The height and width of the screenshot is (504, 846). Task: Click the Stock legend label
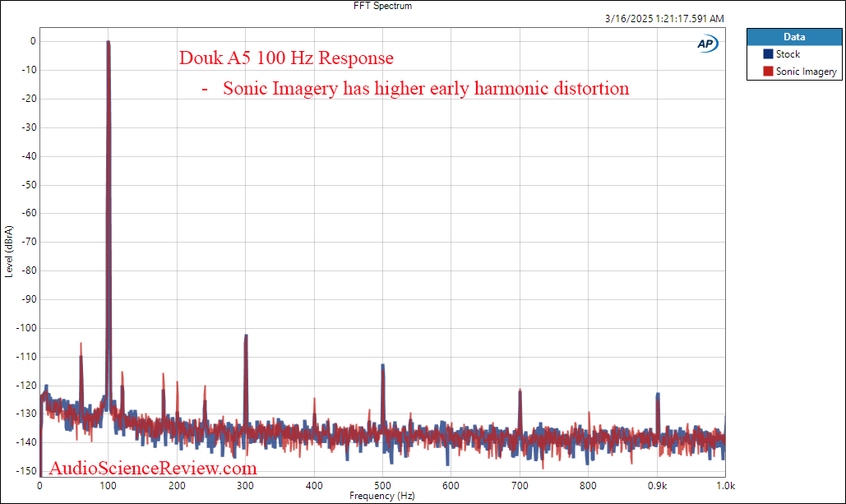788,54
